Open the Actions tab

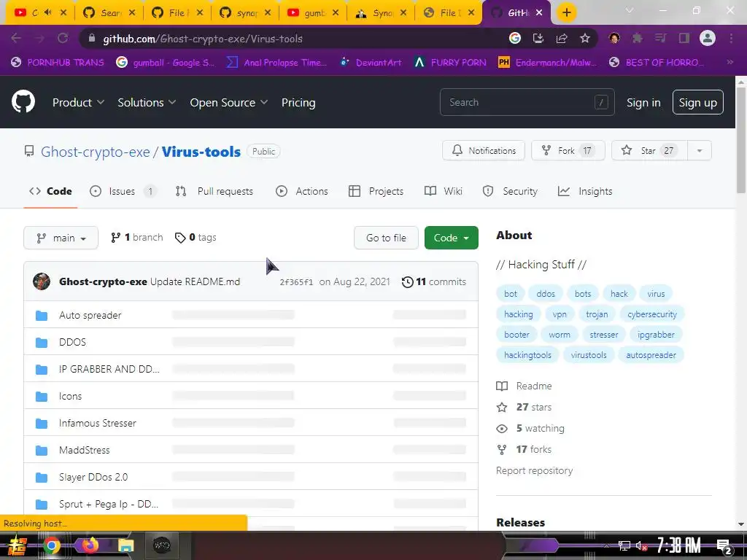tap(302, 191)
